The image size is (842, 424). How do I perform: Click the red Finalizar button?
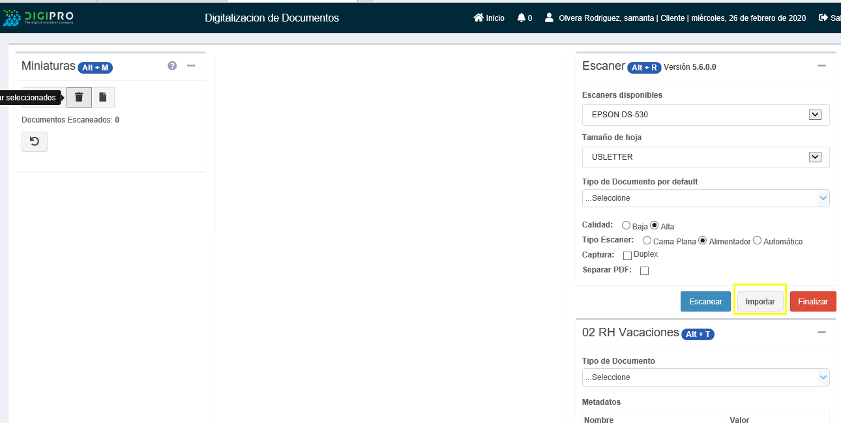(813, 301)
